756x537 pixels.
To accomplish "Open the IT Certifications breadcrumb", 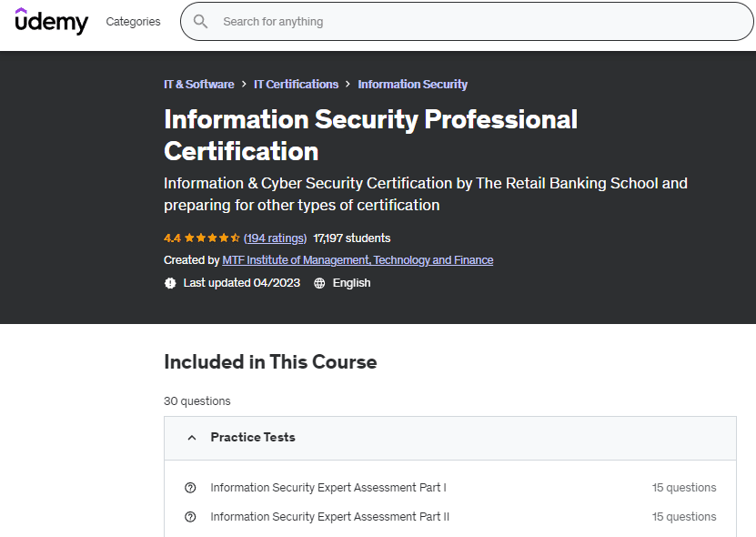I will pos(296,84).
